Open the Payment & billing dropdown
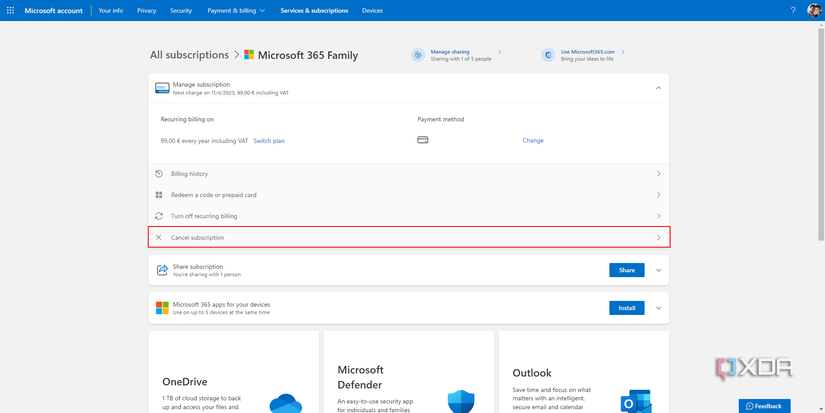The height and width of the screenshot is (413, 825). (236, 10)
